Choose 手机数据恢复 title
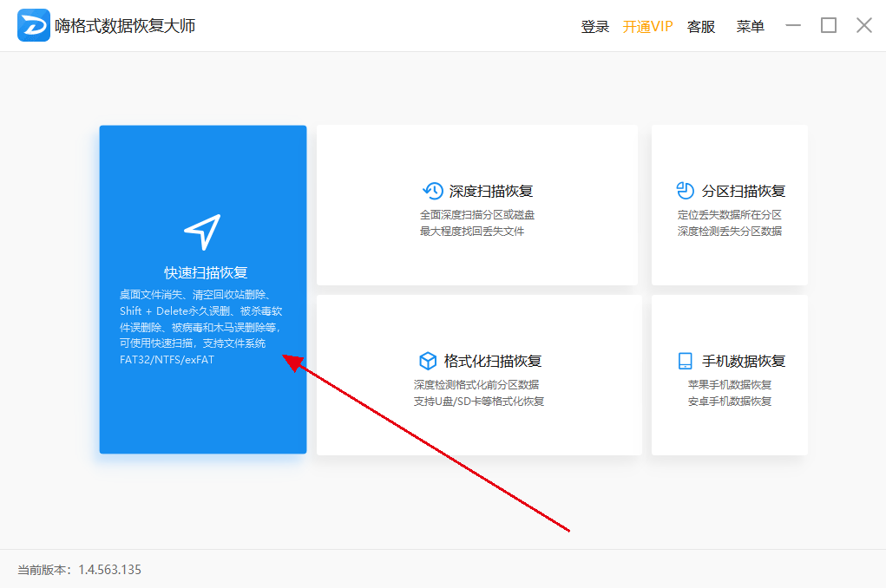Screen dimensions: 886x588 pos(744,361)
